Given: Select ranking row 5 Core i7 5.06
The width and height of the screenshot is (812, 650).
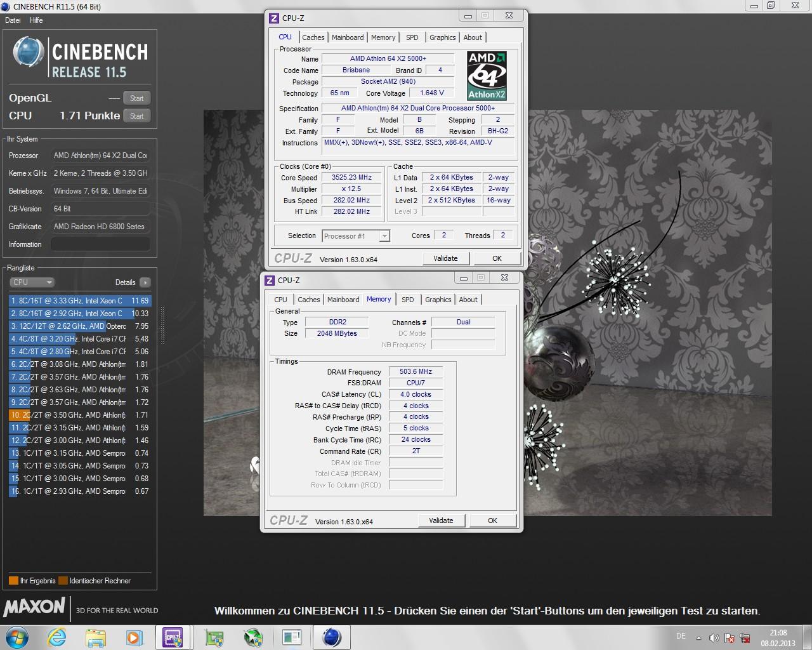Looking at the screenshot, I should pos(80,352).
